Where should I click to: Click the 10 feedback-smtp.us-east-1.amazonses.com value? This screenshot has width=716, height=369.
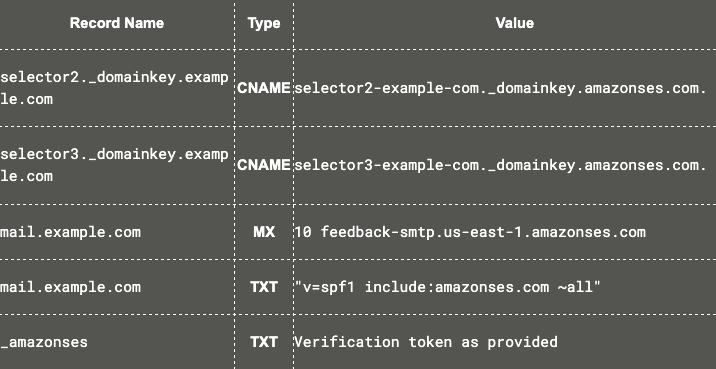tap(470, 232)
